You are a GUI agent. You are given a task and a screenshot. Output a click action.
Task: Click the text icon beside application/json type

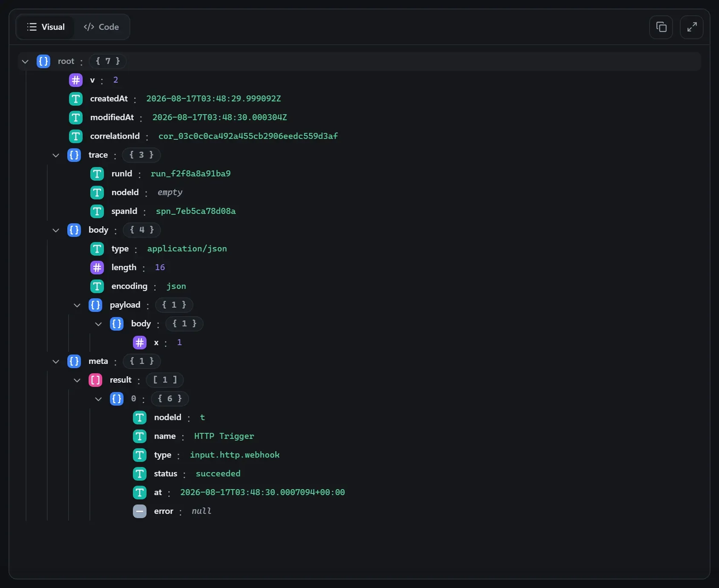97,249
